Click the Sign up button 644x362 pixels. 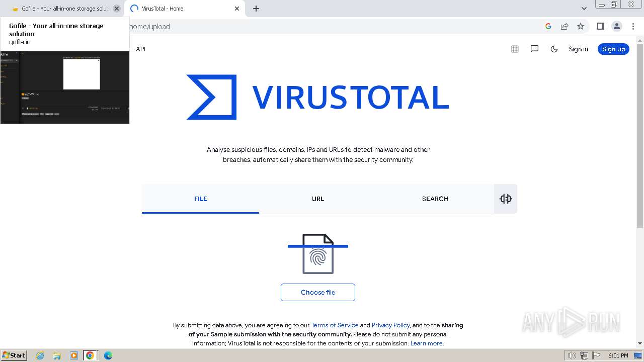613,49
